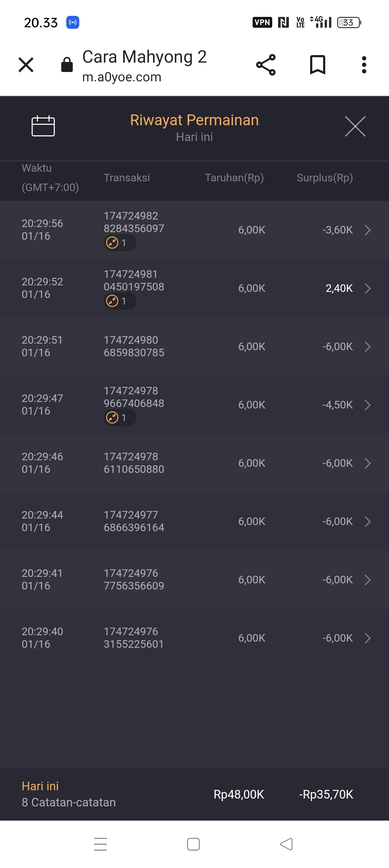Expand the 20:29:51 transaction chevron
This screenshot has height=868, width=389.
pos(367,347)
